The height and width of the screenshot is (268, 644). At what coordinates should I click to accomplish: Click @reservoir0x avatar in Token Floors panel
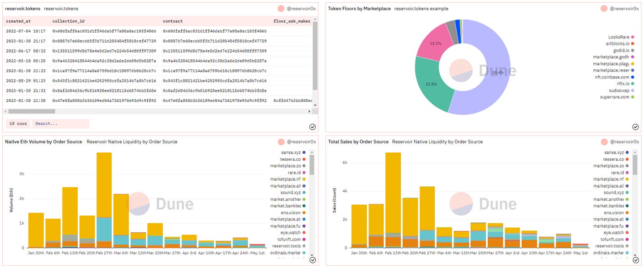604,8
